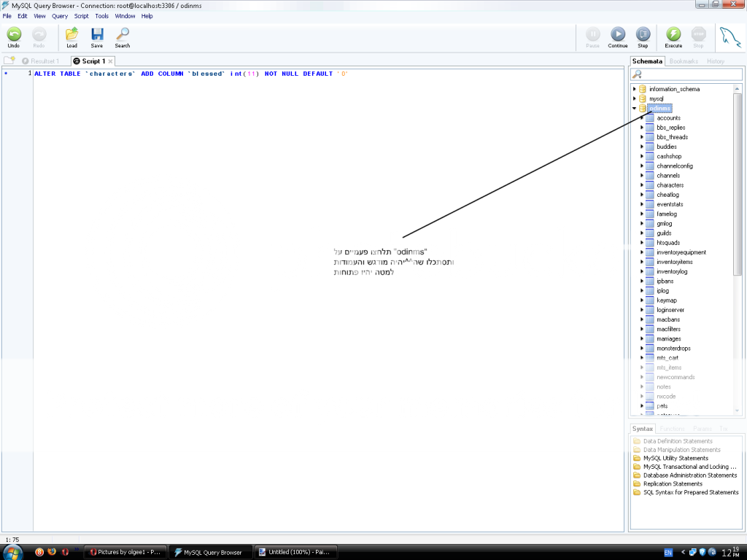The width and height of the screenshot is (747, 560).
Task: Close the Script 1 tab
Action: pos(111,61)
